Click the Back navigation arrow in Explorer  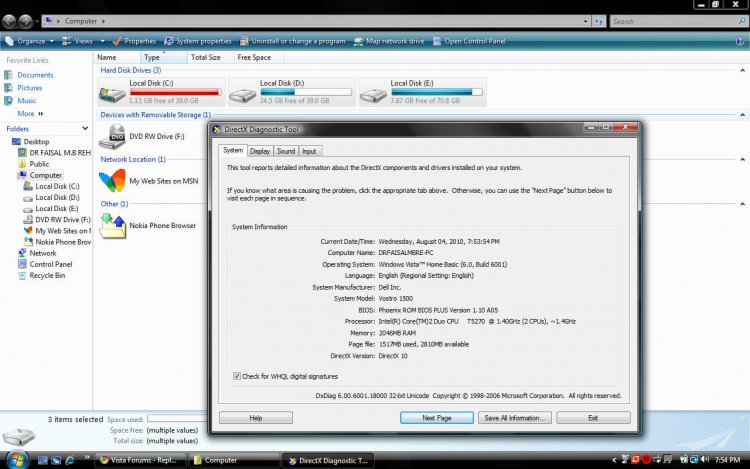9,21
